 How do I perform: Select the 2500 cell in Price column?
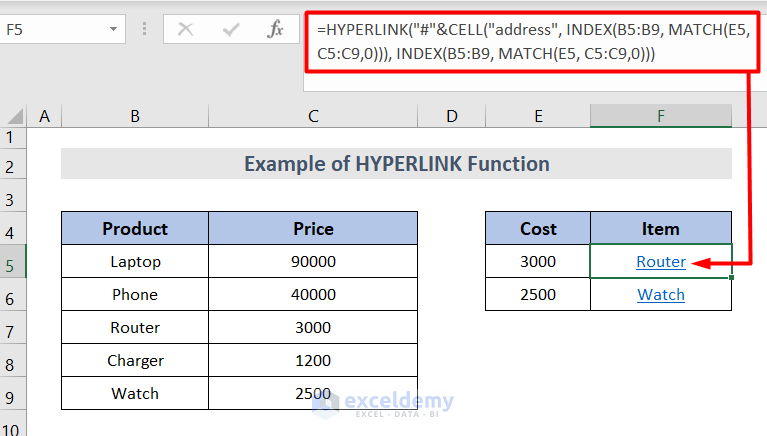(x=313, y=393)
